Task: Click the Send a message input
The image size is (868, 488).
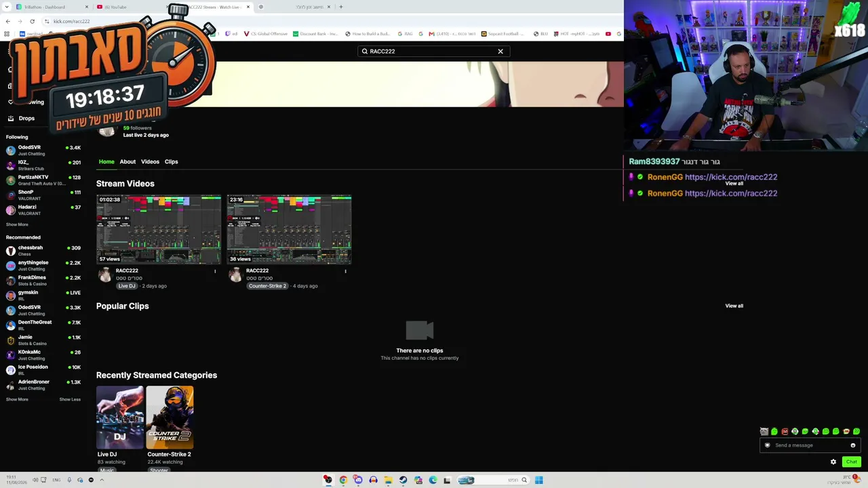Action: coord(810,445)
